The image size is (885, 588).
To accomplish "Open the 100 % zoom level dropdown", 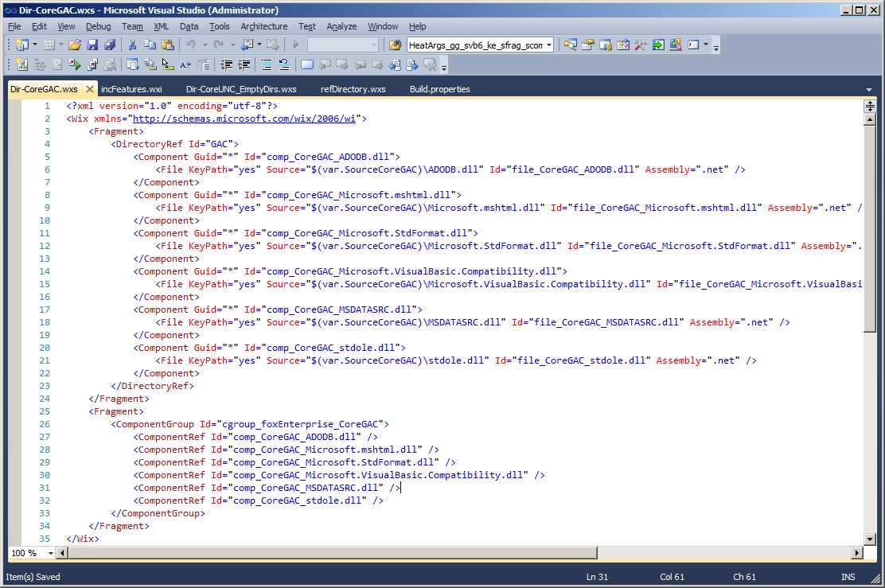I will click(x=50, y=553).
